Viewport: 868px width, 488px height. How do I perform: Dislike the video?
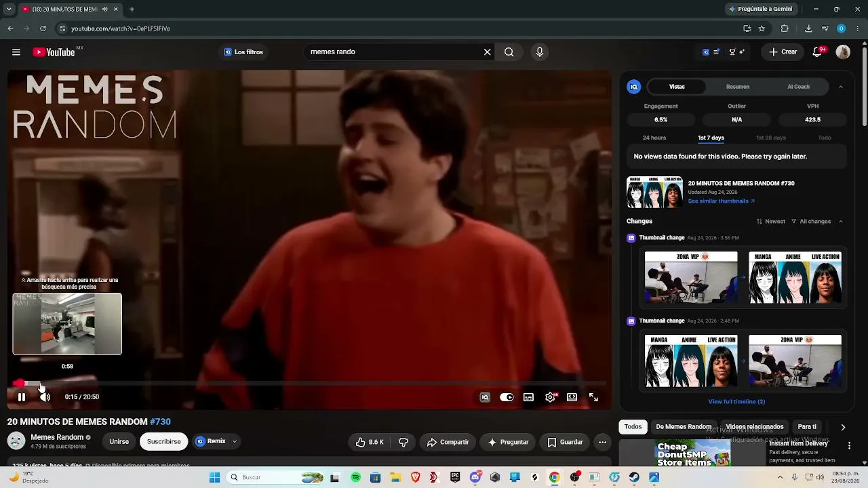click(403, 442)
